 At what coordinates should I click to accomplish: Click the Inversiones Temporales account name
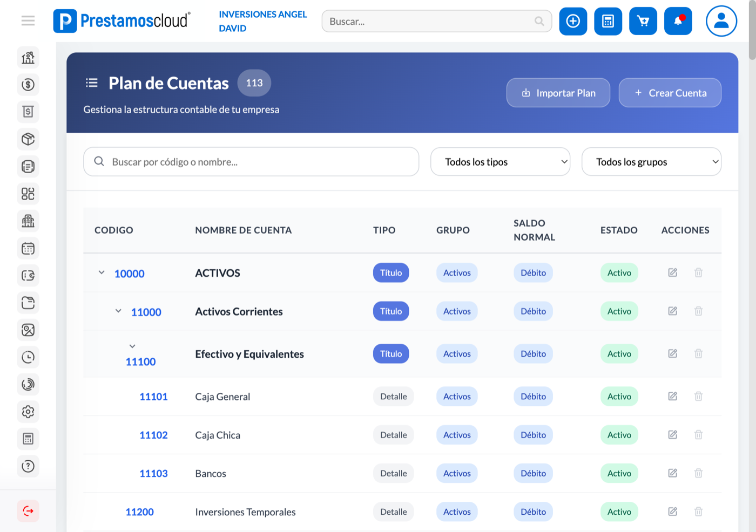(x=245, y=512)
